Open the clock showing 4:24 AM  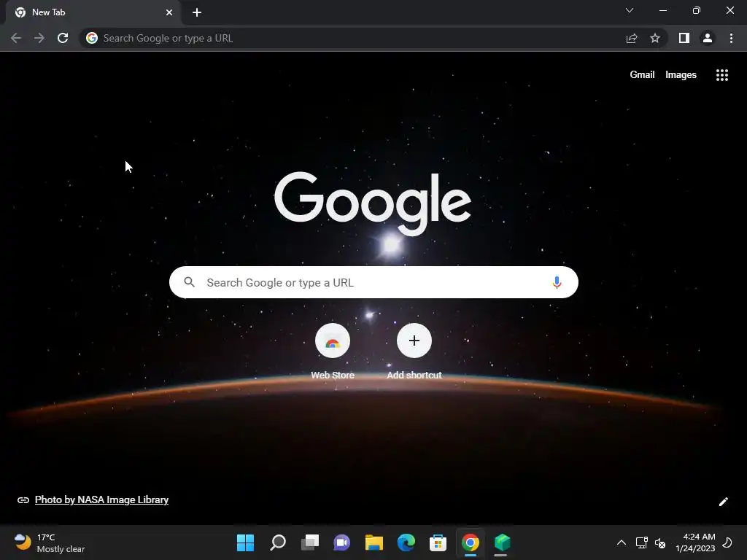tap(695, 542)
